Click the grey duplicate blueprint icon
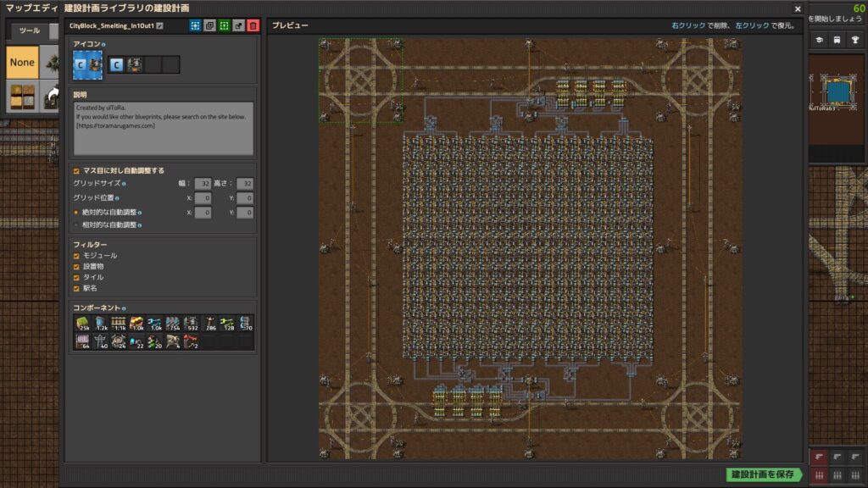Image resolution: width=868 pixels, height=488 pixels. point(210,25)
